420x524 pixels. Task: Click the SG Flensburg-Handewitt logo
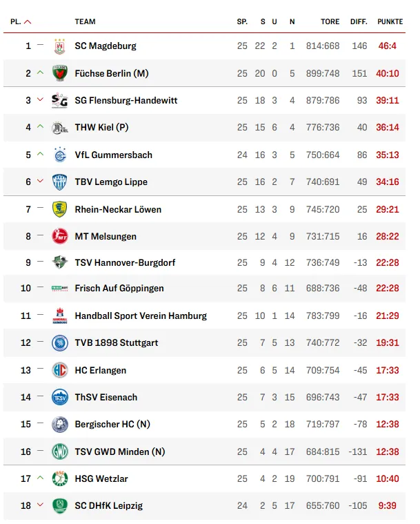60,101
